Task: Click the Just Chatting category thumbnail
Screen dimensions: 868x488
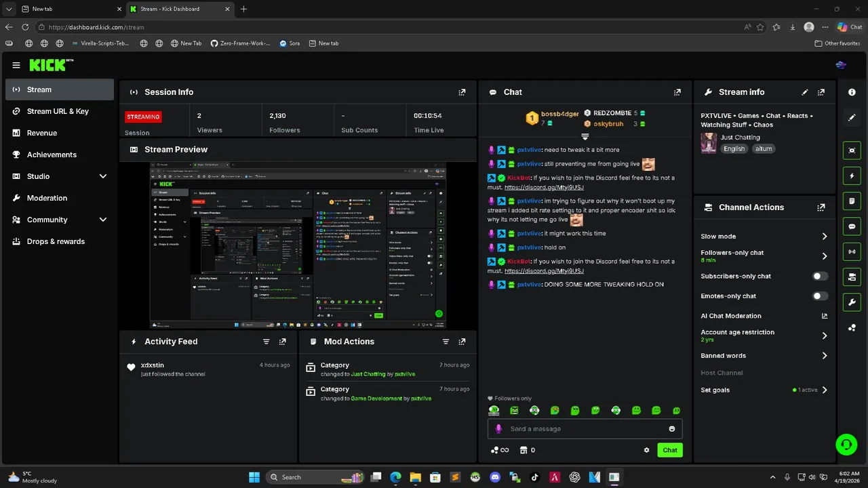Action: pyautogui.click(x=709, y=143)
